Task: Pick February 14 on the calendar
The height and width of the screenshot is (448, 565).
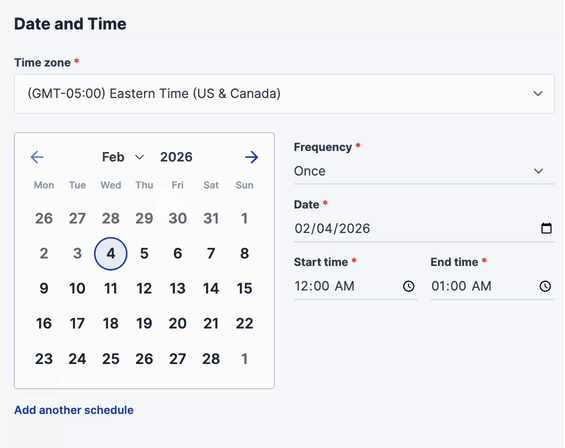Action: pos(211,288)
